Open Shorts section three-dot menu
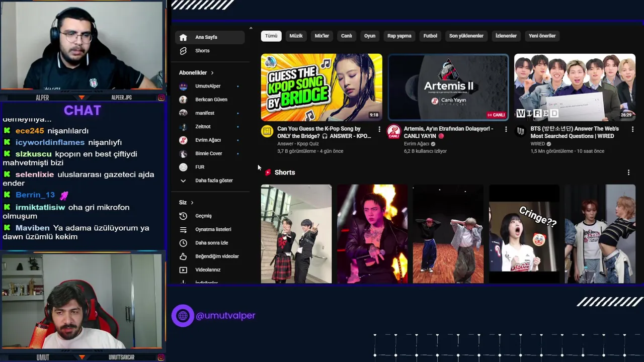The width and height of the screenshot is (644, 362). (x=628, y=172)
